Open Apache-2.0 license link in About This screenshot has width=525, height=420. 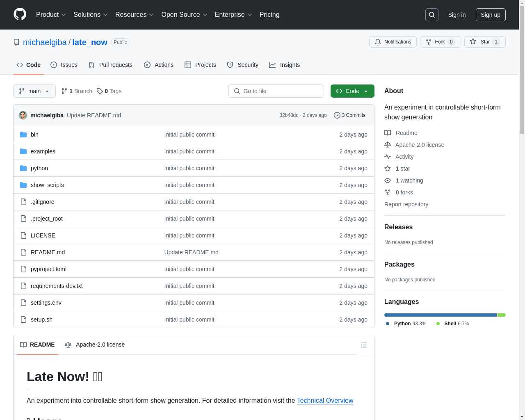tap(414, 145)
